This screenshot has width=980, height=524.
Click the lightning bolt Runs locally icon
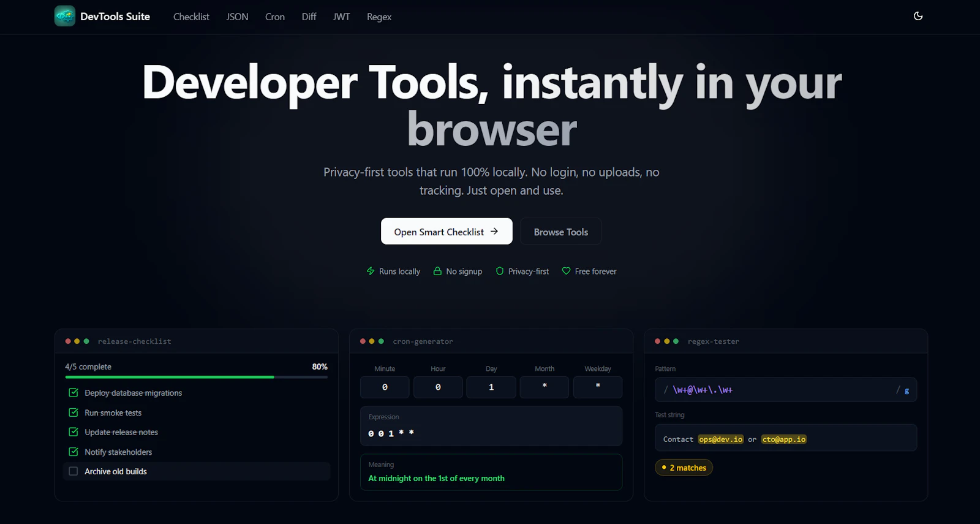(x=371, y=271)
